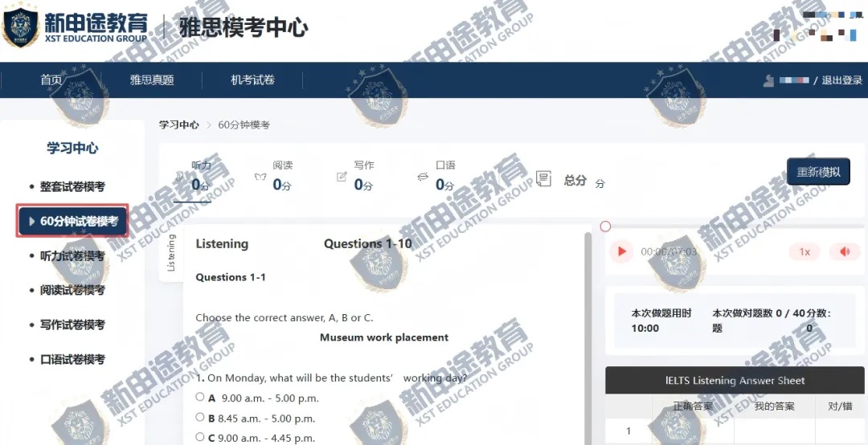Click the audio progress slider handle
The width and height of the screenshot is (868, 445).
click(606, 227)
